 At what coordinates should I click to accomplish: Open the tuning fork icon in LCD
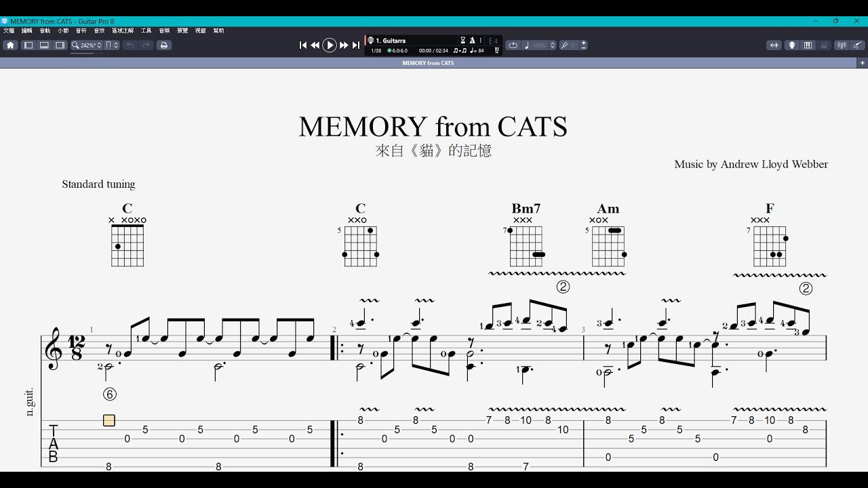point(497,51)
